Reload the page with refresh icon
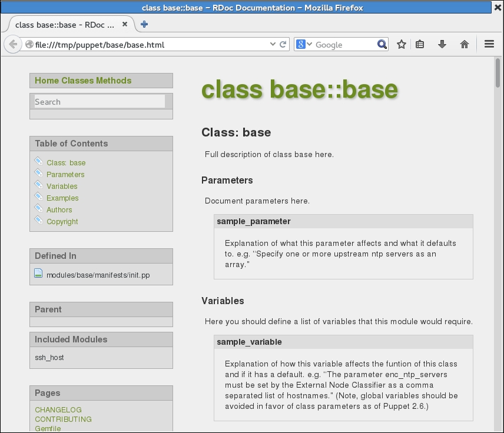The height and width of the screenshot is (433, 504). 283,45
